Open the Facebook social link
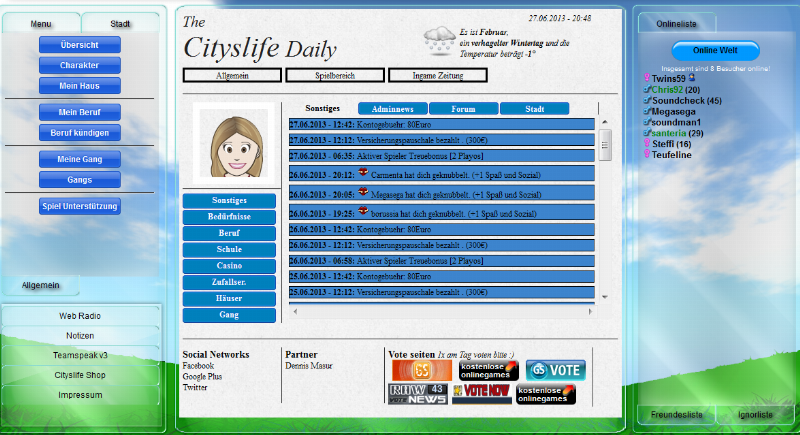 click(198, 366)
